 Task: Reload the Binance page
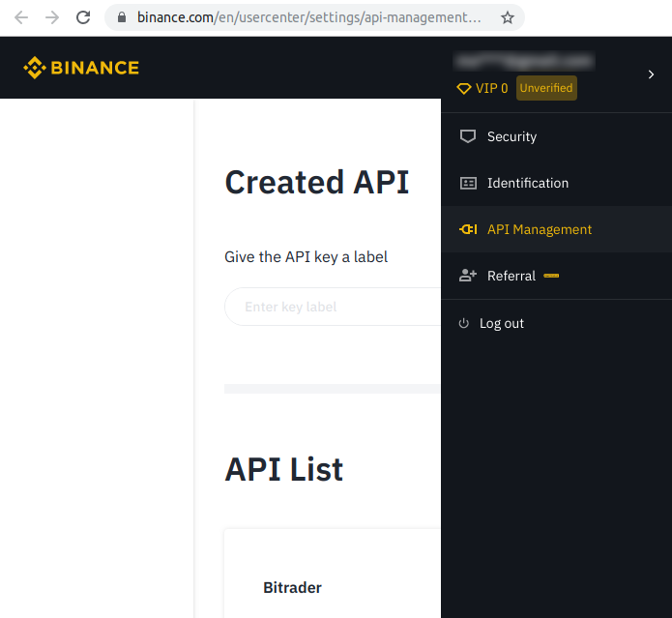(x=83, y=17)
